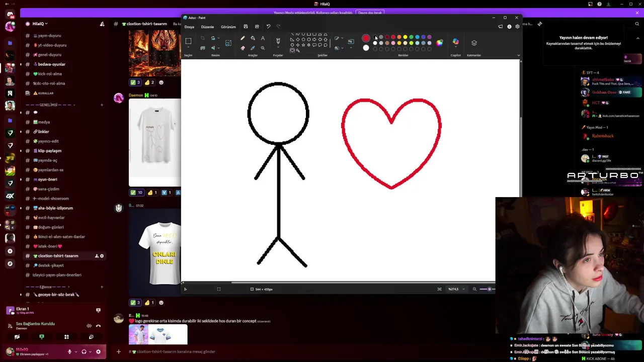
Task: Open microphone input options arrow
Action: [75, 351]
